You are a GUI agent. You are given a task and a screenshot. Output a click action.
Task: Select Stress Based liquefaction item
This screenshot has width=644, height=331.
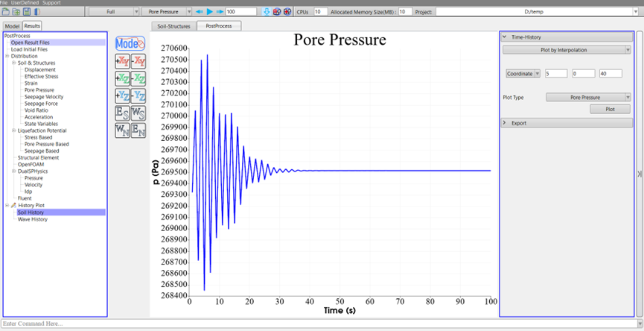click(x=38, y=137)
